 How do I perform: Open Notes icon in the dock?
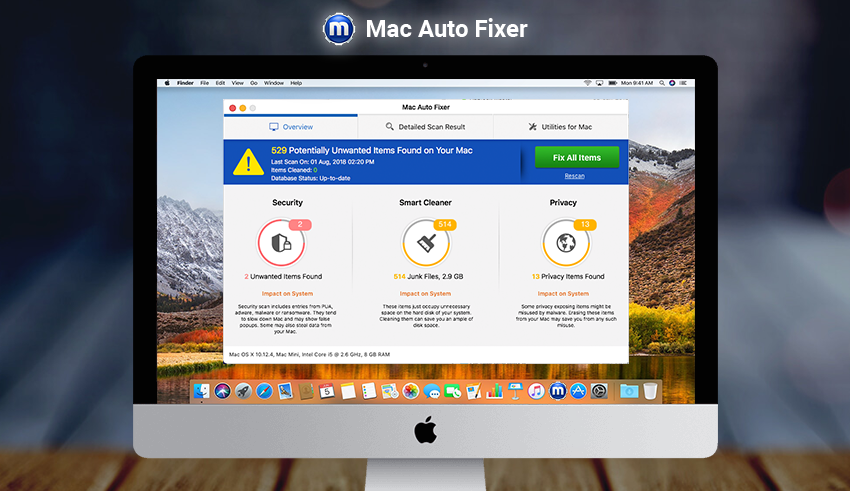(348, 391)
